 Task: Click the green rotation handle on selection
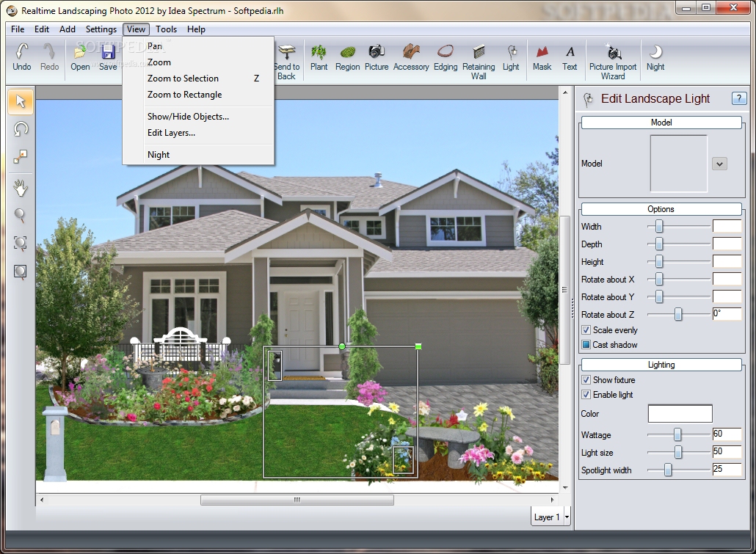click(342, 346)
